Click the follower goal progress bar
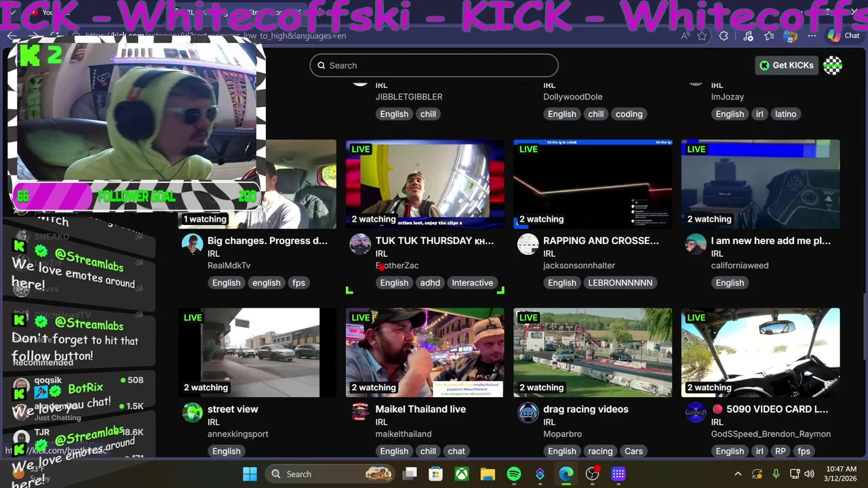Image resolution: width=868 pixels, height=488 pixels. click(x=136, y=197)
